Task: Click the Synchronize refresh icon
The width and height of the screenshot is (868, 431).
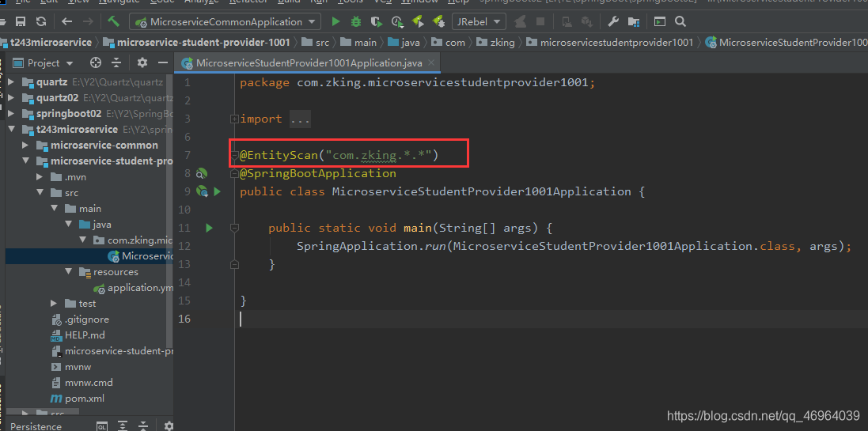Action: (x=41, y=22)
